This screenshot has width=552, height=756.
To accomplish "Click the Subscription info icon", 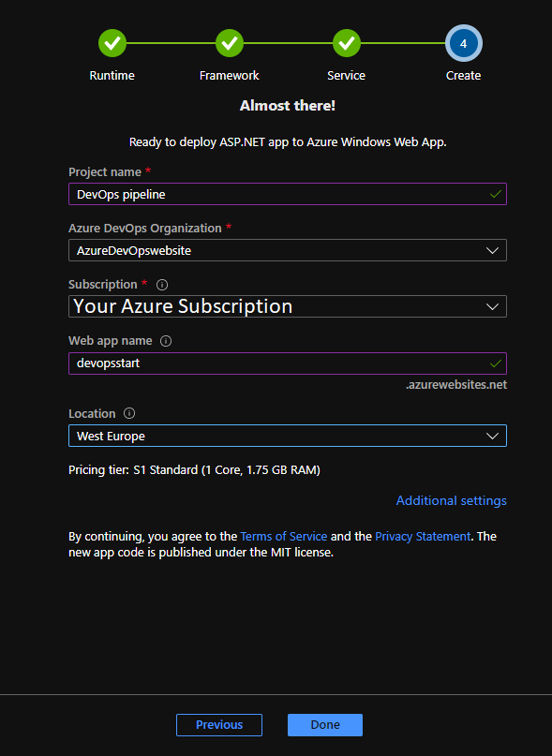I will [162, 285].
